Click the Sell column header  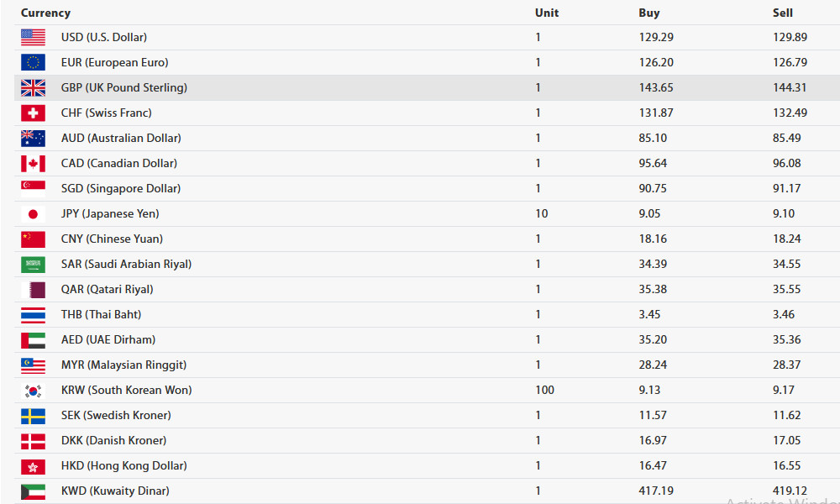point(782,13)
